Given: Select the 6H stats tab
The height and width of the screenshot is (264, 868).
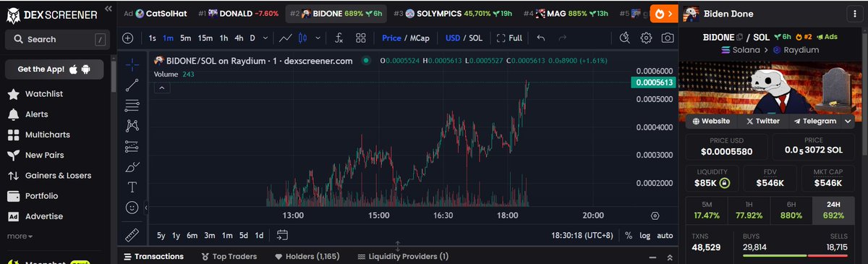Looking at the screenshot, I should click(791, 210).
